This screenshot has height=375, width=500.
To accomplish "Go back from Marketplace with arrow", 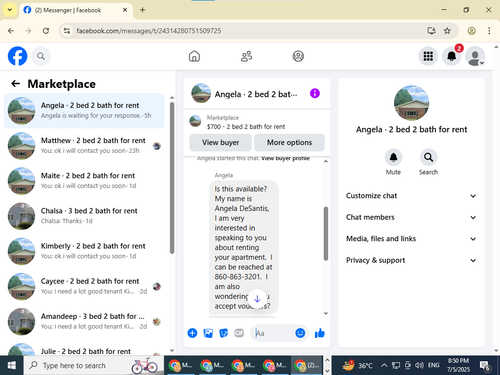I will 15,84.
